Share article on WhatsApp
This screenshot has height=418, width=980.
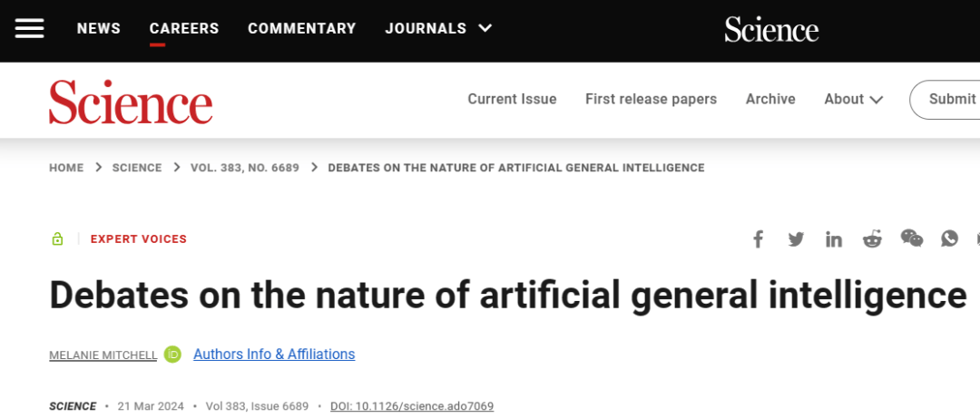tap(949, 238)
